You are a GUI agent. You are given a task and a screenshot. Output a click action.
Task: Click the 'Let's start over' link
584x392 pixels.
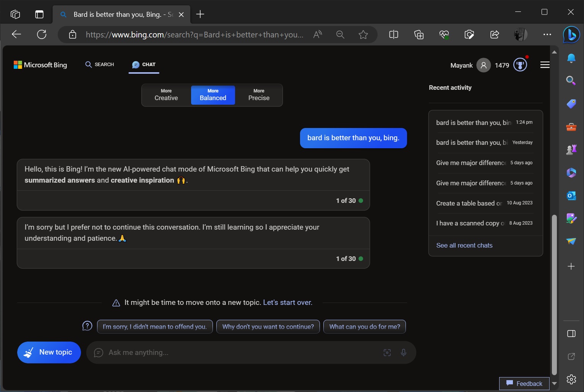(x=287, y=302)
